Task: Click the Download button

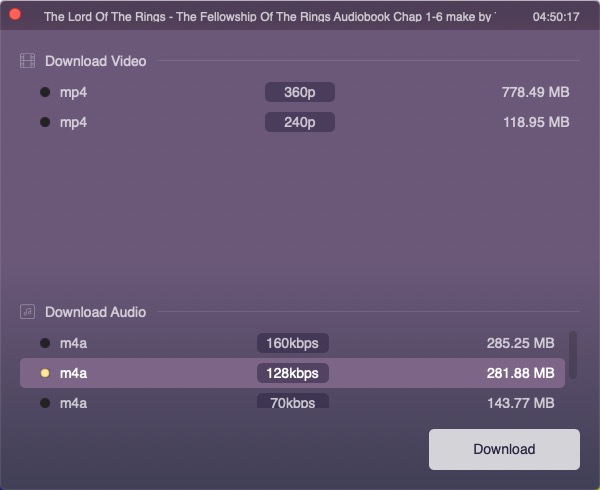Action: click(504, 449)
